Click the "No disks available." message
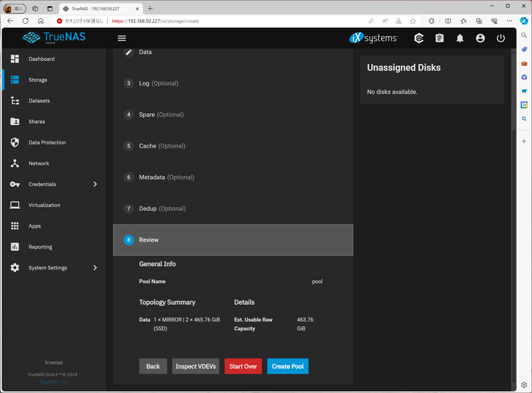The image size is (532, 393). tap(392, 92)
